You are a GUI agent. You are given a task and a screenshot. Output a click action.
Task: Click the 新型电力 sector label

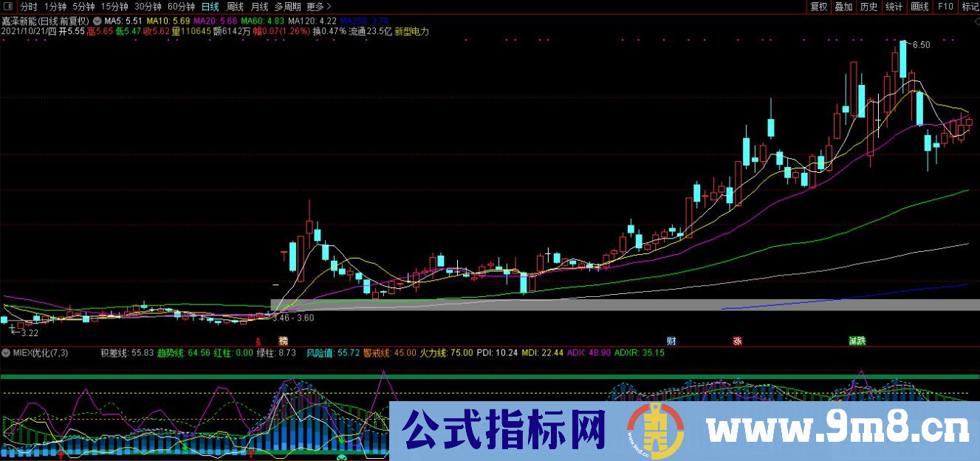[411, 32]
